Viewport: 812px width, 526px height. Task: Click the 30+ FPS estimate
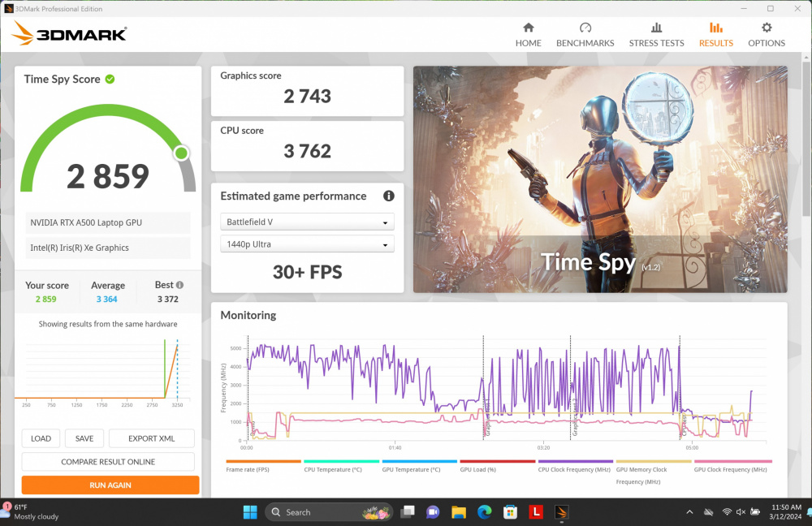[307, 272]
